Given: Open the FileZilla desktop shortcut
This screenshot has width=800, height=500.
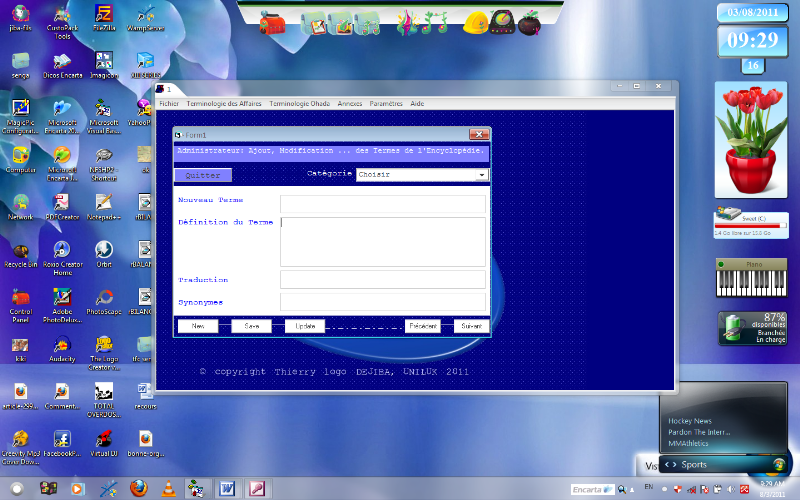Looking at the screenshot, I should (104, 18).
